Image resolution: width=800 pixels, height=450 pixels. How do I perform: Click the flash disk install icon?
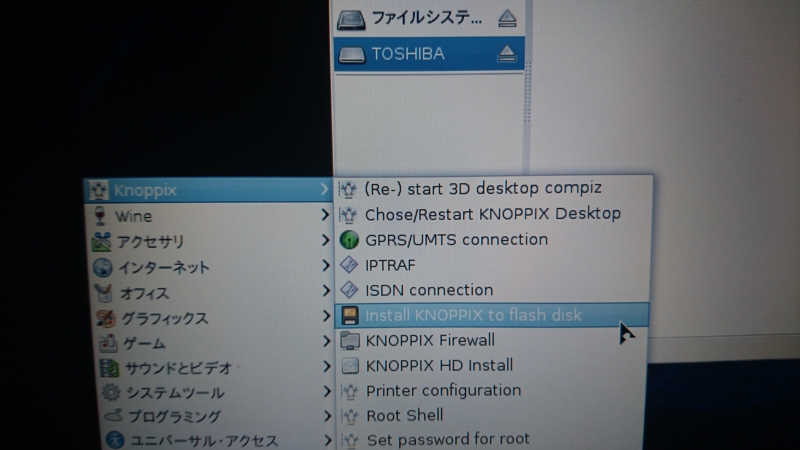pos(349,315)
